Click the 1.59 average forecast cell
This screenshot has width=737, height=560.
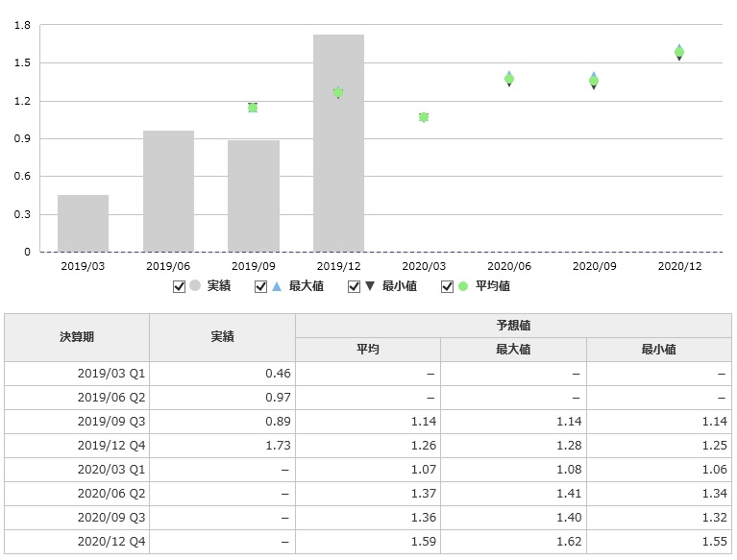pyautogui.click(x=368, y=542)
